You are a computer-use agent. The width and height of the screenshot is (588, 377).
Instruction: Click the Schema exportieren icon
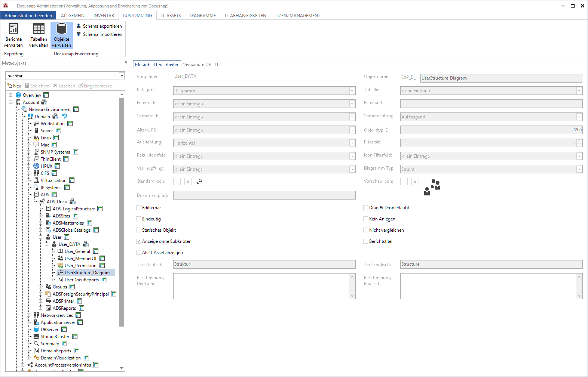pos(79,26)
